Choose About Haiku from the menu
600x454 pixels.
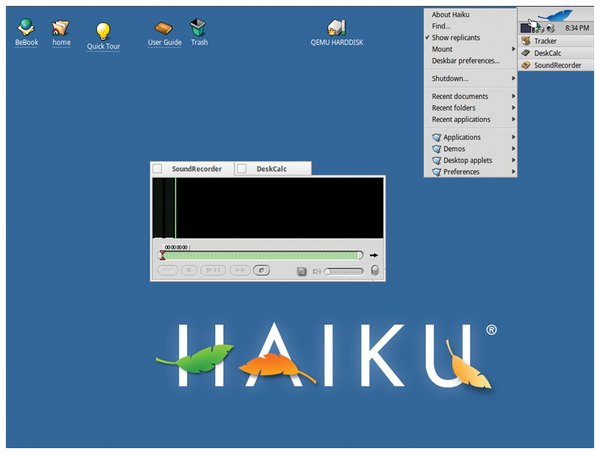point(470,15)
